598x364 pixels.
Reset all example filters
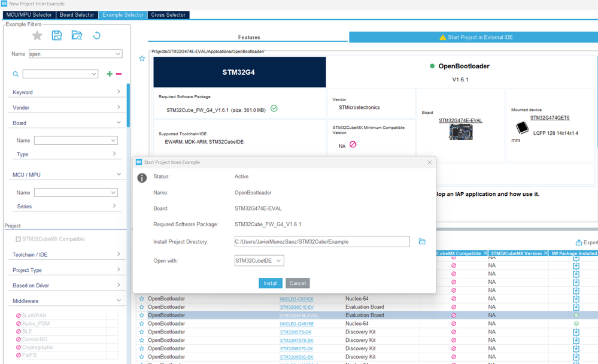[x=97, y=35]
